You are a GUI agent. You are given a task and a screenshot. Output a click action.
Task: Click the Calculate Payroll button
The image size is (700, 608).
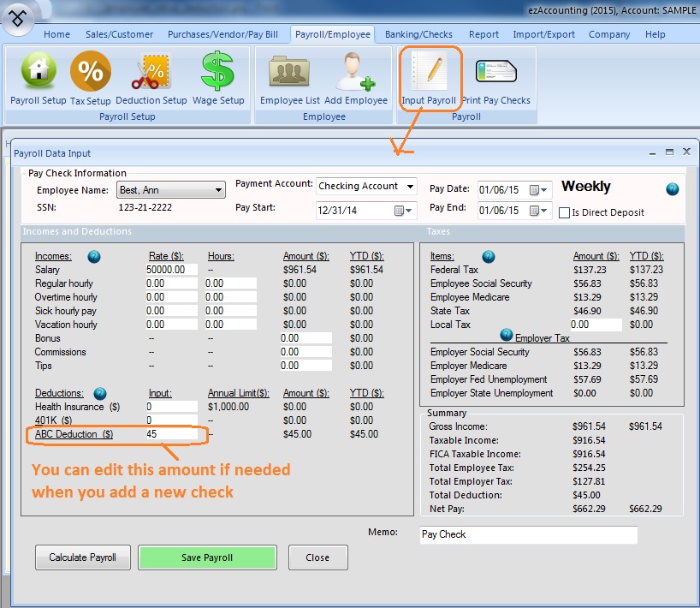[x=82, y=557]
